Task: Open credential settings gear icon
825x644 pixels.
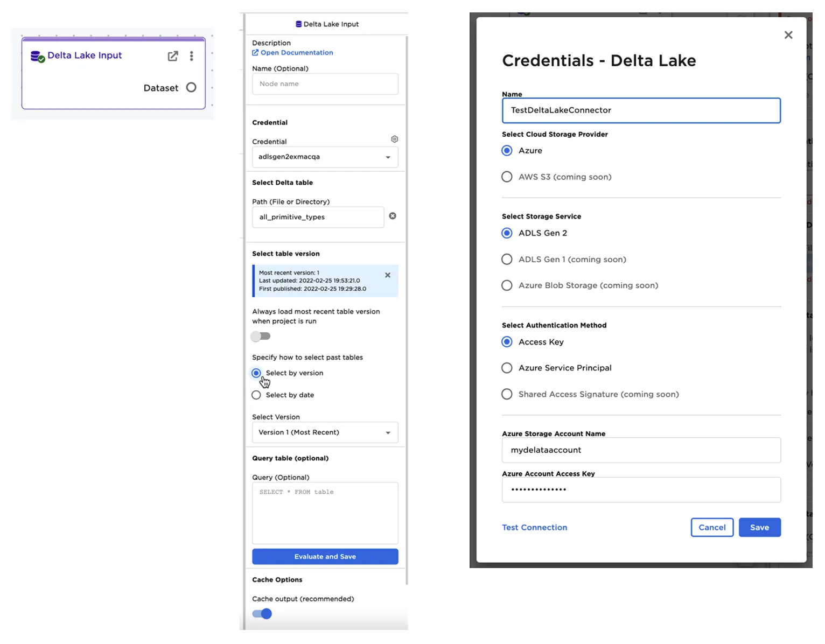Action: [x=394, y=139]
